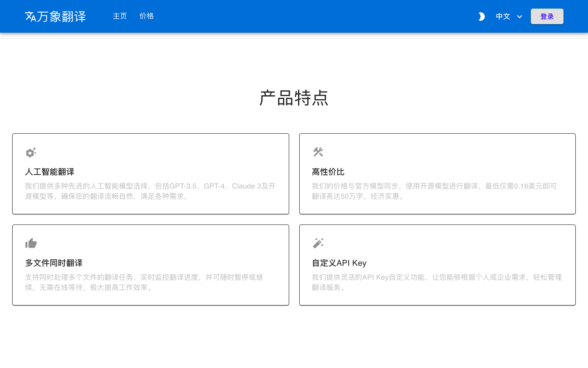
Task: Open language options in the top bar
Action: pos(508,16)
